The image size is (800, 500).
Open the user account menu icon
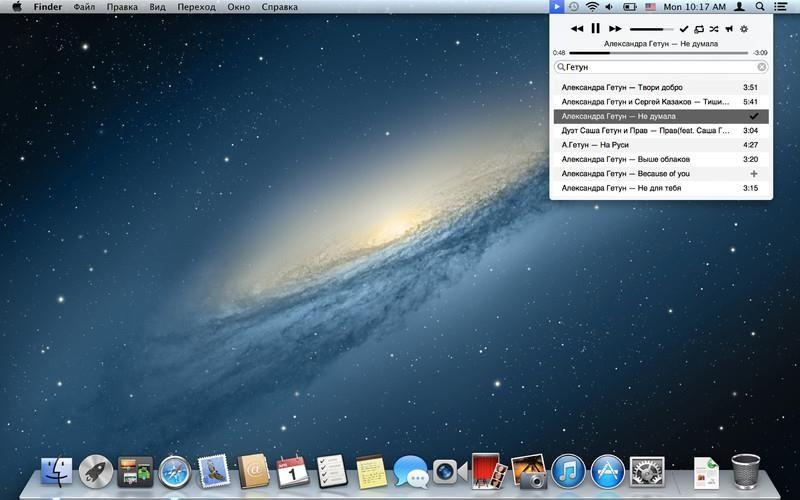point(739,7)
